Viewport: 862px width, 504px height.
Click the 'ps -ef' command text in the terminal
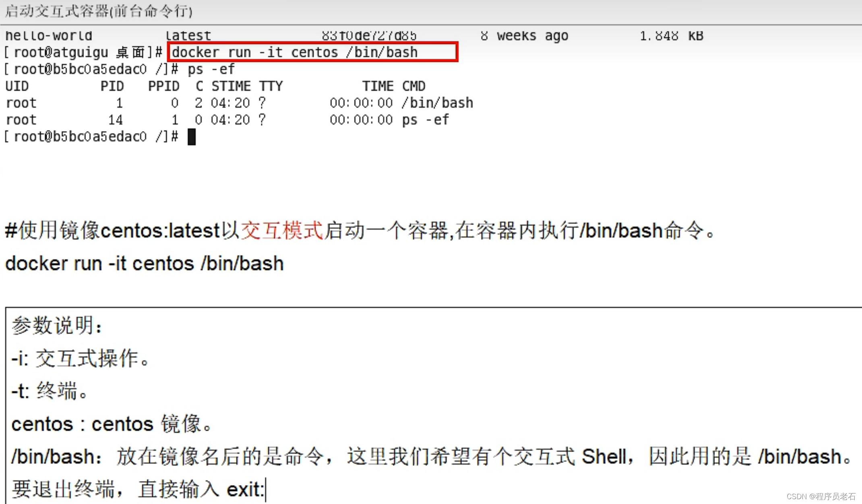pos(211,69)
